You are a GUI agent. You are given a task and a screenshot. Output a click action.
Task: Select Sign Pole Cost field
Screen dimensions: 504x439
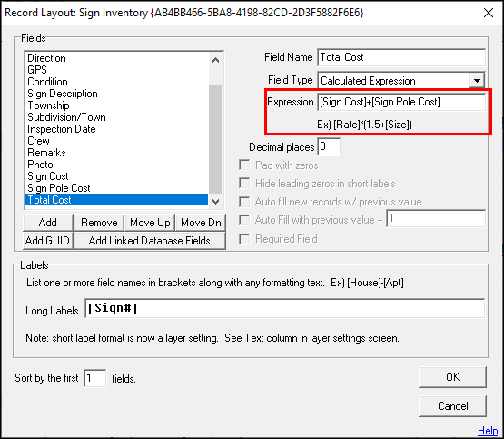tap(116, 188)
